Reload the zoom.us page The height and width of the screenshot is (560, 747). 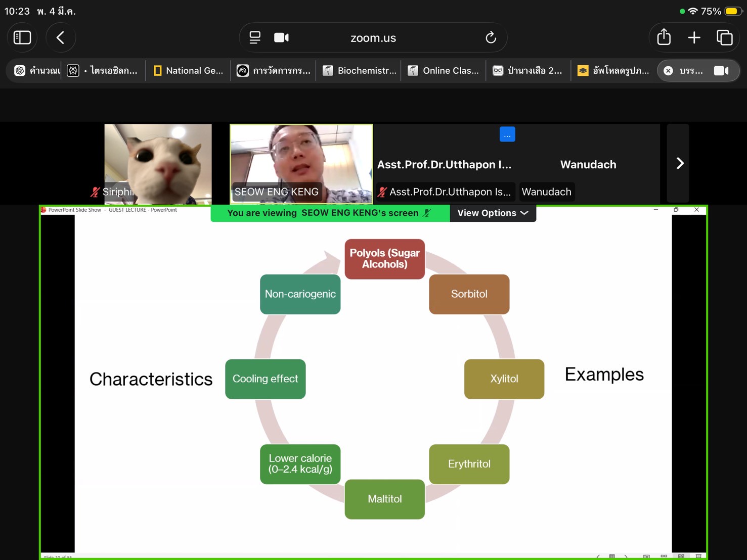coord(490,38)
